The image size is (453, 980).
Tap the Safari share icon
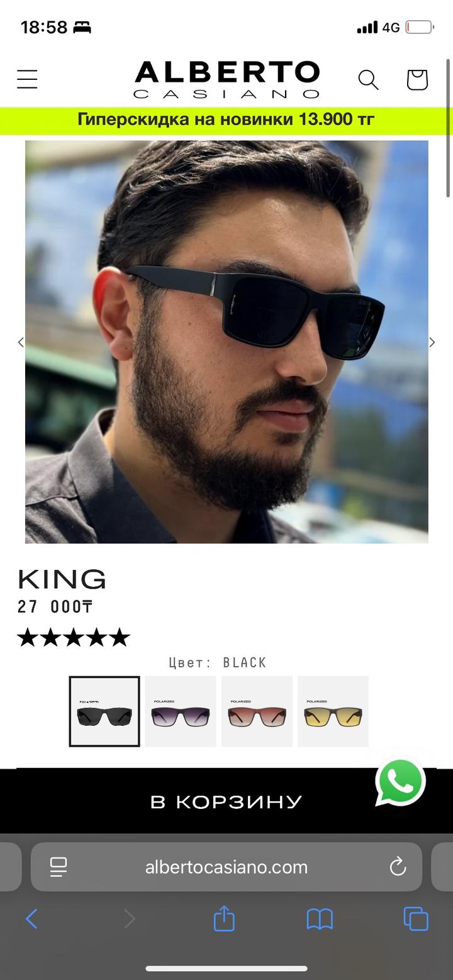(224, 920)
